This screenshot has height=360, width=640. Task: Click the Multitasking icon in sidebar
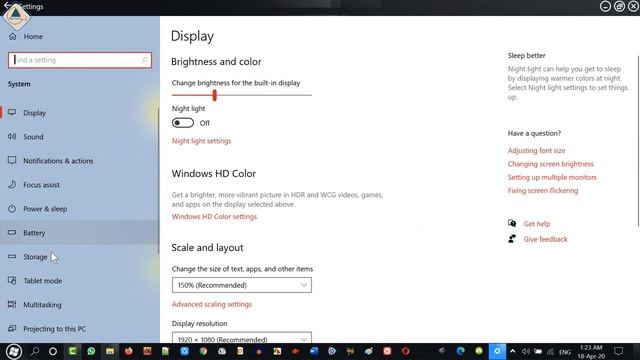point(12,304)
